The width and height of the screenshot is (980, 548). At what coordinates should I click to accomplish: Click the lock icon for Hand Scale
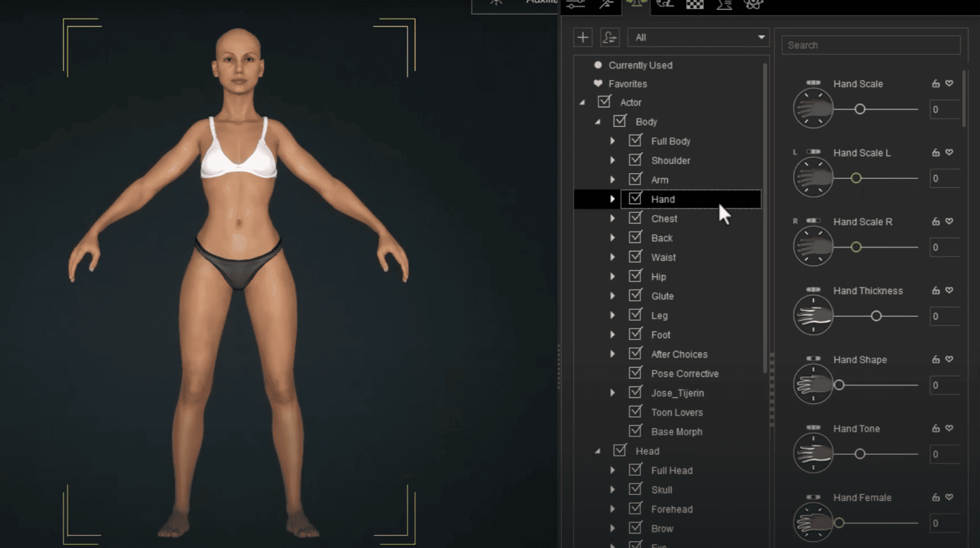[x=936, y=84]
